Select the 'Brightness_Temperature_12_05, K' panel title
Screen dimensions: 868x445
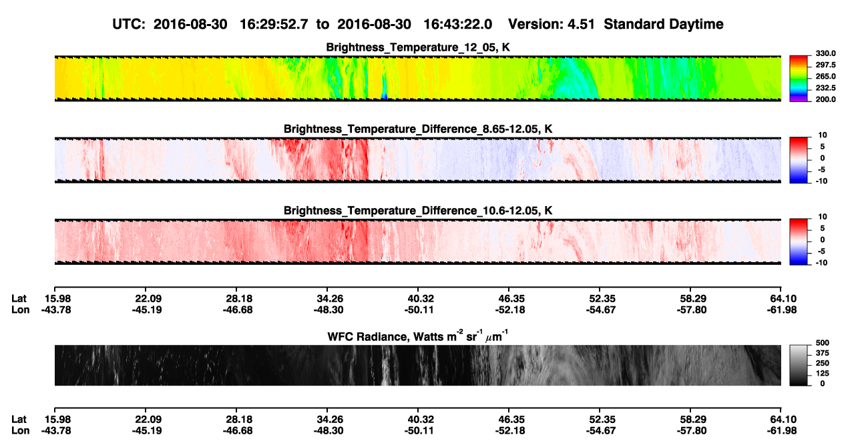419,47
